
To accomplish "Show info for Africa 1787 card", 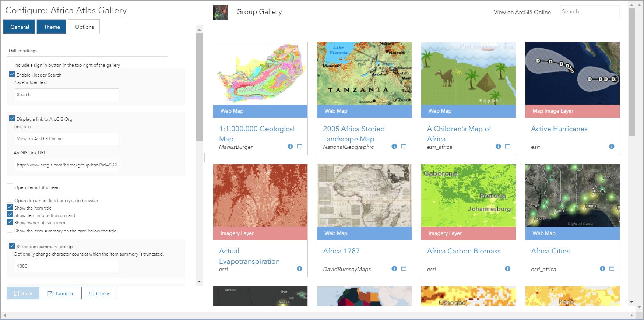I will pyautogui.click(x=394, y=269).
